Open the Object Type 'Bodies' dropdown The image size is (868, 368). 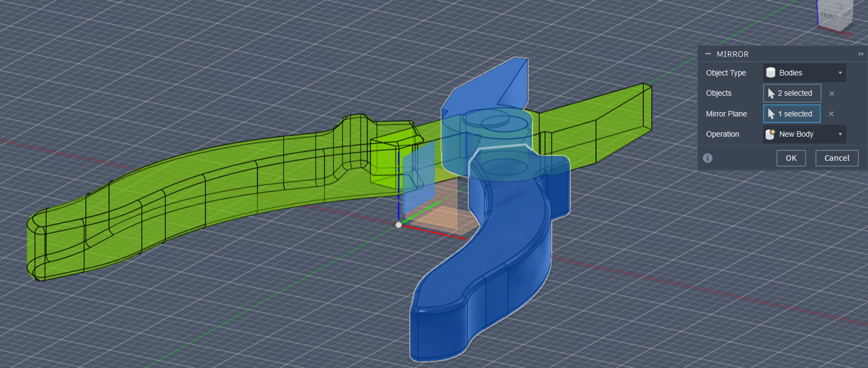pyautogui.click(x=804, y=73)
